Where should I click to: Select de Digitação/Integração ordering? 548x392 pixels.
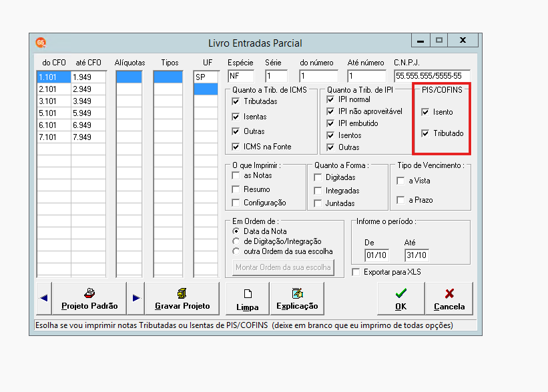point(236,241)
